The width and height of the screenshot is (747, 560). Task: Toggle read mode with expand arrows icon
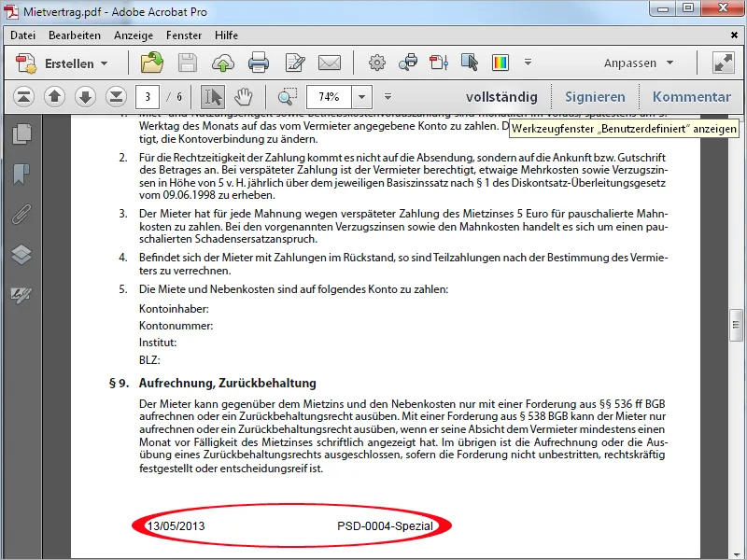[723, 63]
